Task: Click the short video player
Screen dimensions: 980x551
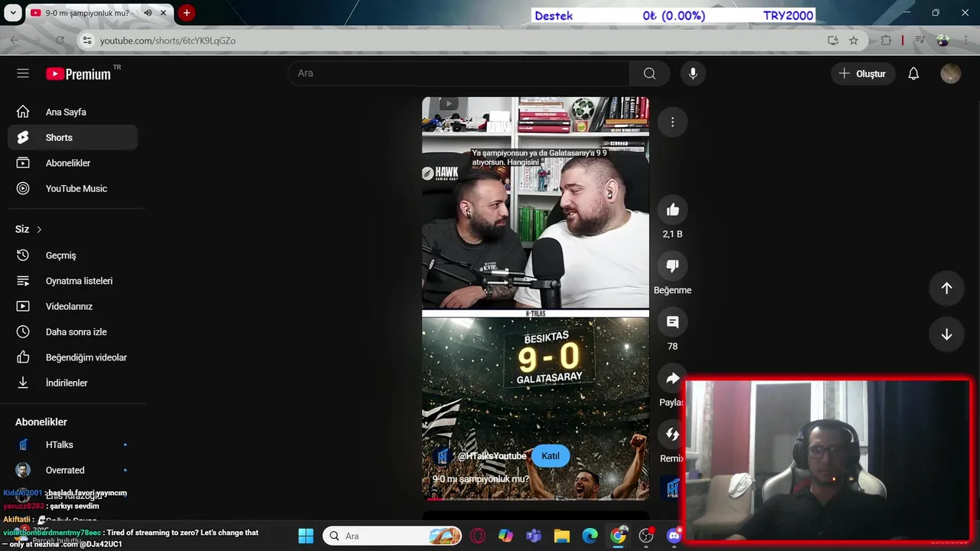Action: [536, 298]
